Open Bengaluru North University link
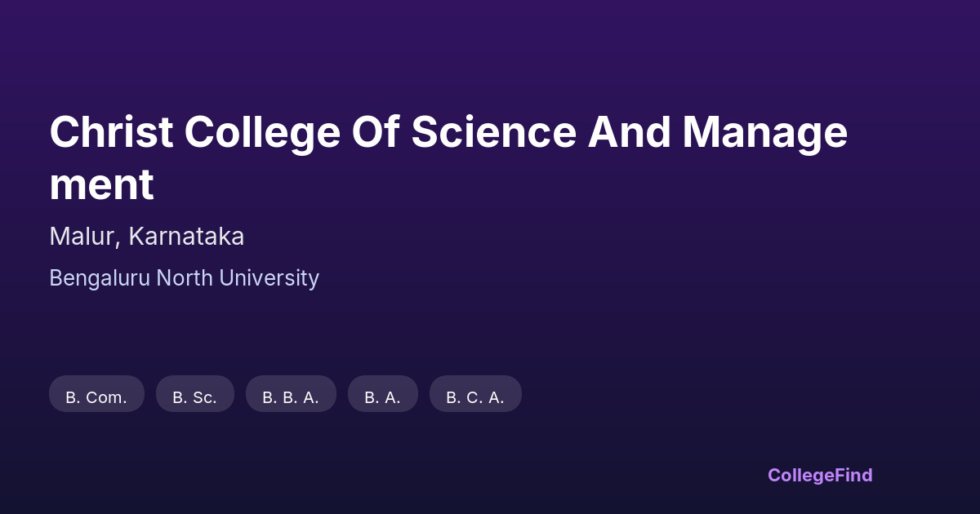The width and height of the screenshot is (980, 514). click(184, 278)
